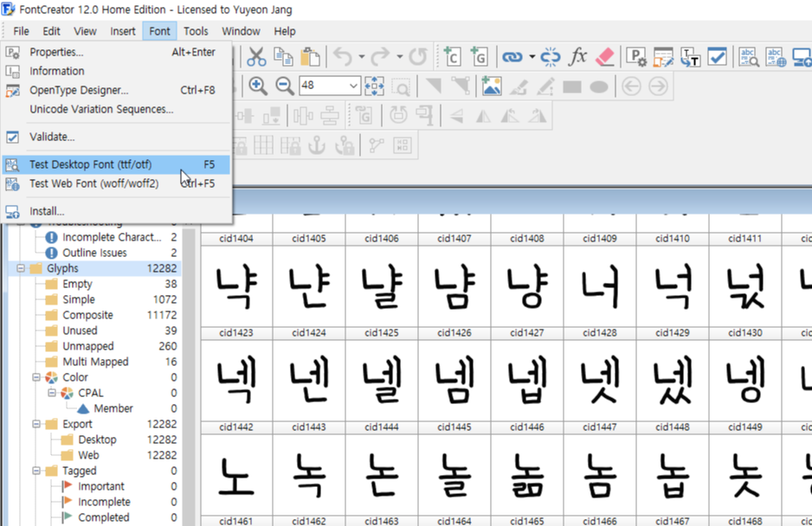Click the Undo arrow icon
The image size is (812, 526).
343,57
